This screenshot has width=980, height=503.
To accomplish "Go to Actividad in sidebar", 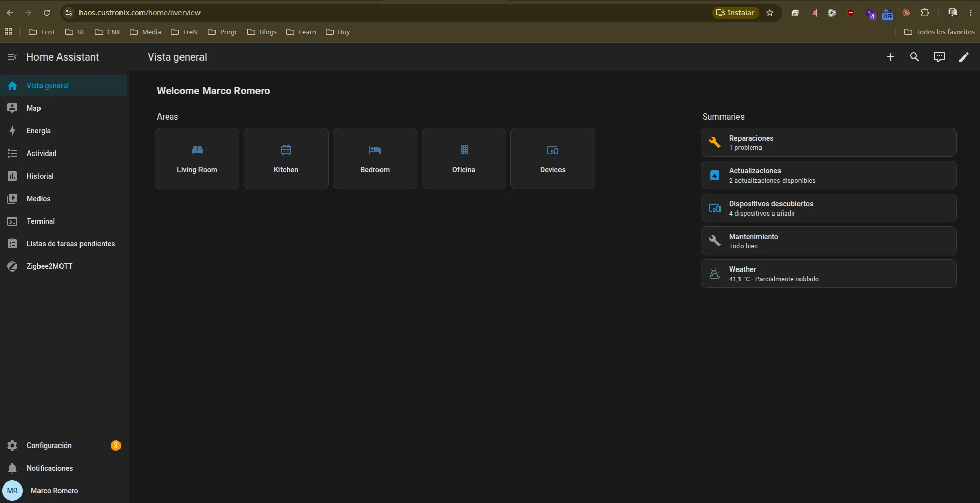I will [x=64, y=153].
